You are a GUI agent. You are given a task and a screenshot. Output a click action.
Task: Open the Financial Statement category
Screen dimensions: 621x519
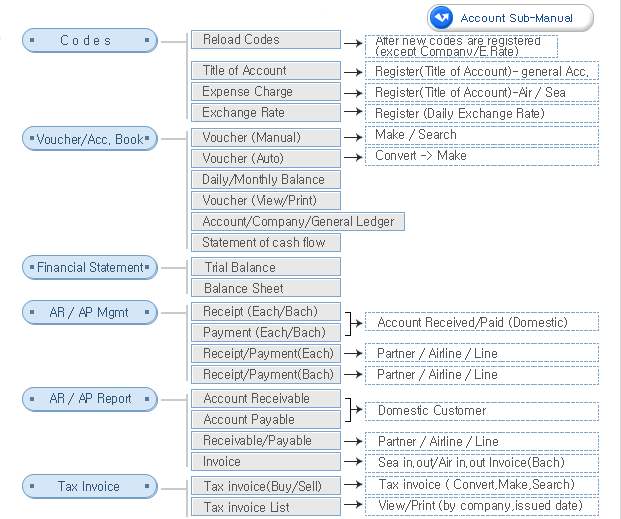pos(90,267)
